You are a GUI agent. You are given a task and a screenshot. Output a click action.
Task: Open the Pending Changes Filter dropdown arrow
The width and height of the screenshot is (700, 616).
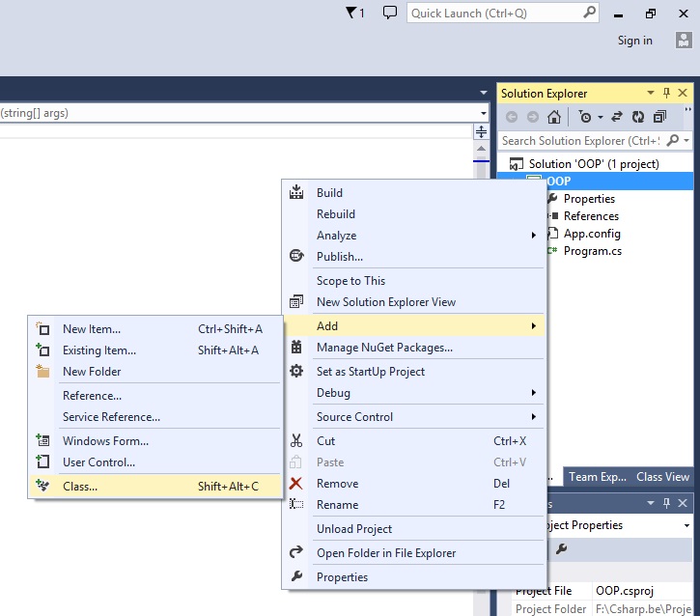[x=601, y=118]
